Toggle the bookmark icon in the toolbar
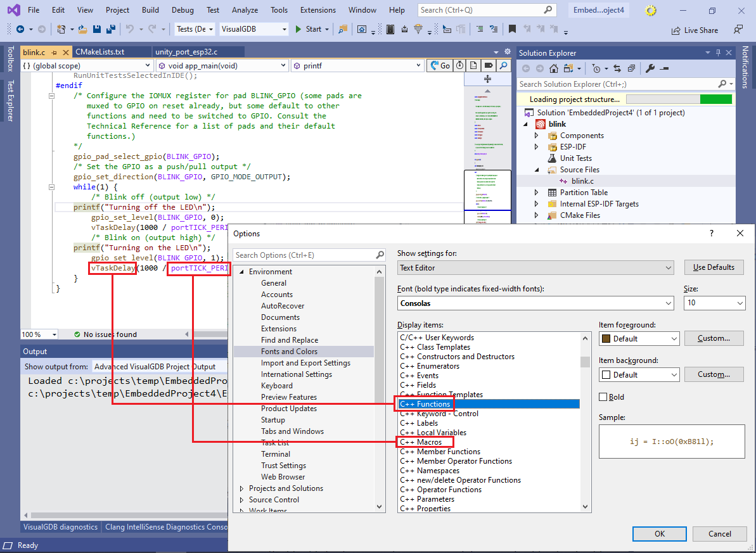 pyautogui.click(x=512, y=29)
